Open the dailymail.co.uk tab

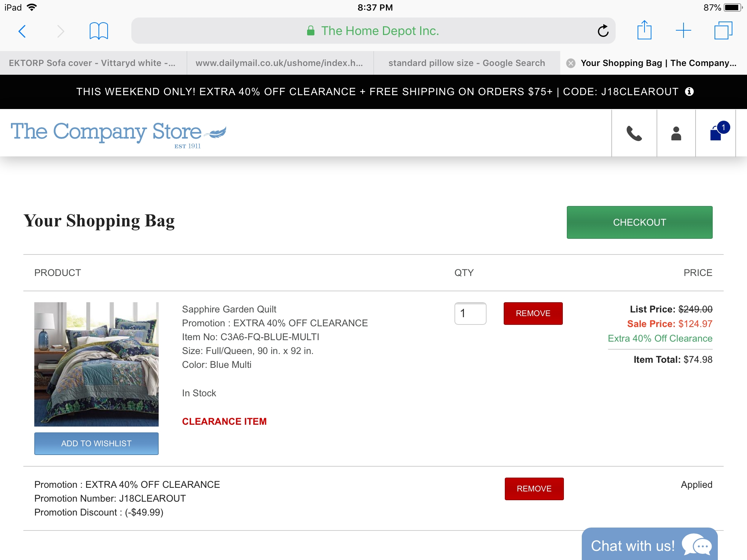point(280,63)
